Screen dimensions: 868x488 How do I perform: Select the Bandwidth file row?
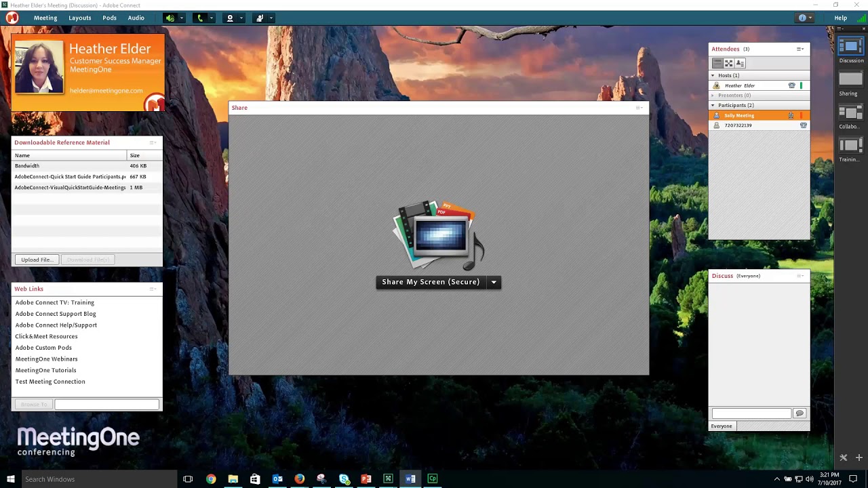(87, 166)
